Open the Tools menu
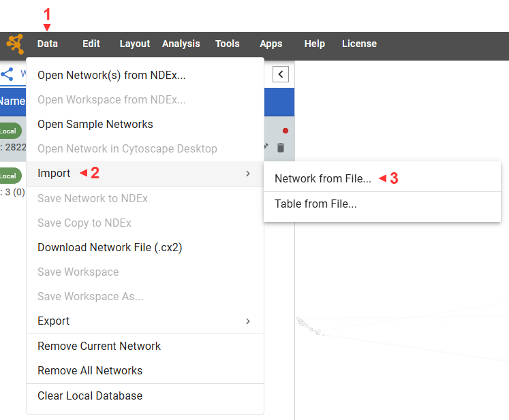Viewport: 509px width, 420px height. (x=227, y=44)
